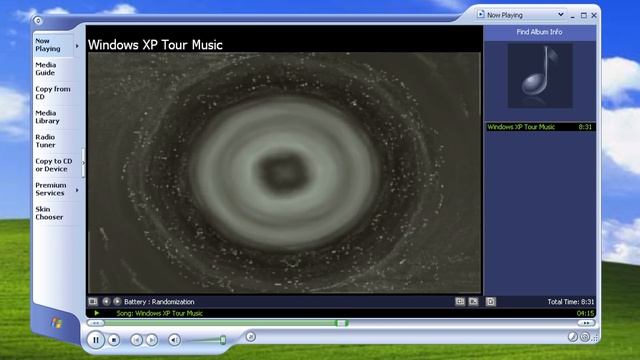Click the round menu bar button at top-left

38,20
